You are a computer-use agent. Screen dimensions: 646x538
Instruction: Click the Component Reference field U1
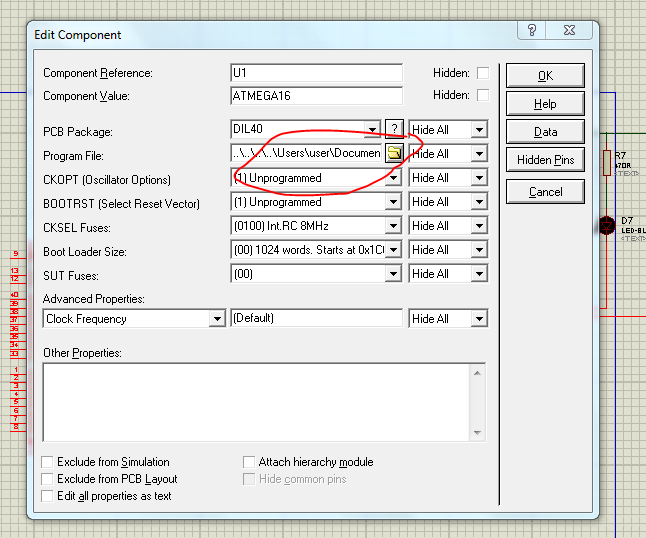[316, 73]
